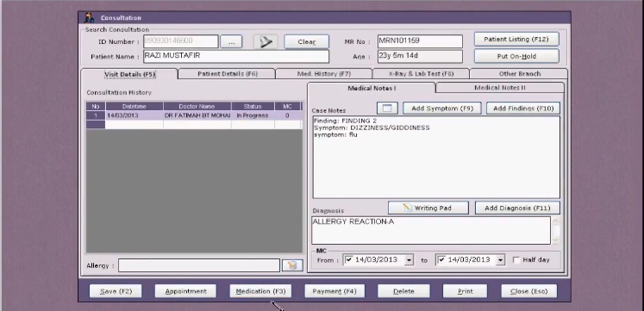Open the Writing Pad with pencil icon

coord(428,208)
